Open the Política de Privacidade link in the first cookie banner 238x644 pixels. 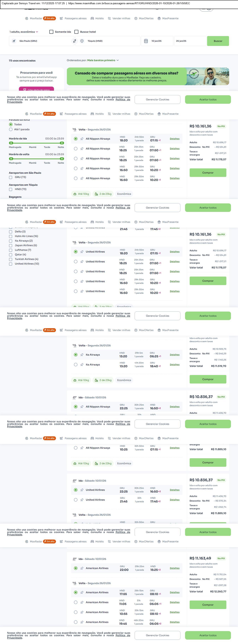point(122,100)
